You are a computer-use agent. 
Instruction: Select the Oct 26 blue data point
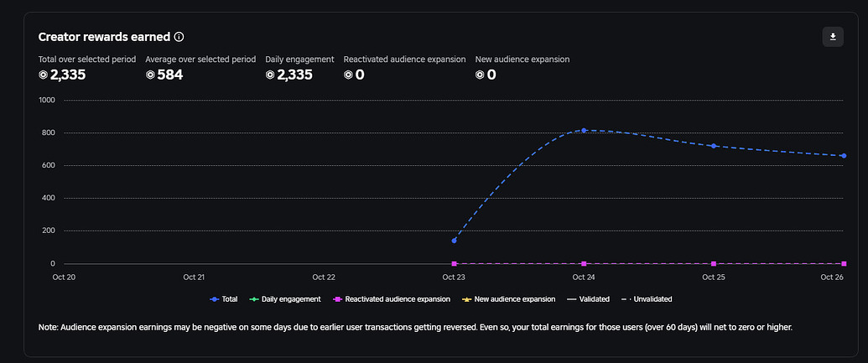(843, 156)
